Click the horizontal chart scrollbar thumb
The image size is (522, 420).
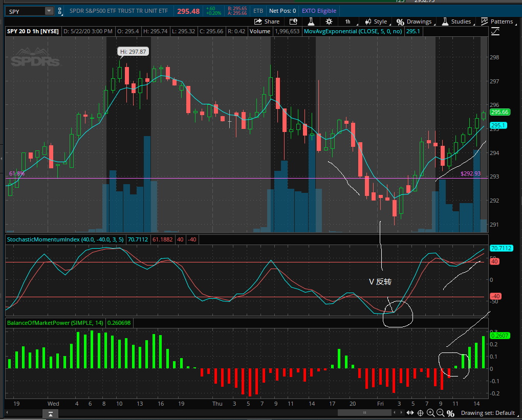[x=364, y=413]
